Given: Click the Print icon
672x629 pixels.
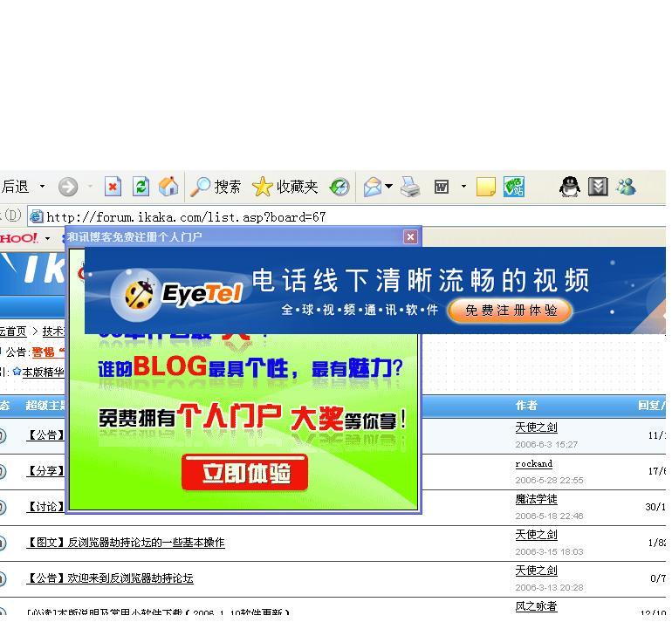Looking at the screenshot, I should tap(410, 188).
